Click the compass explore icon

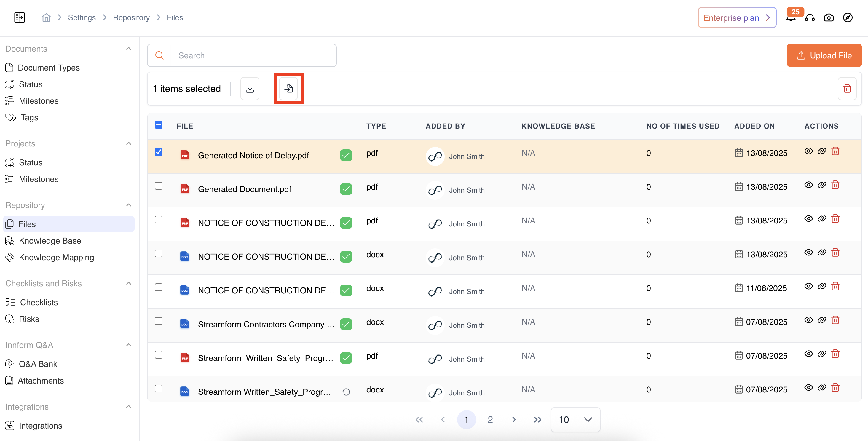848,17
